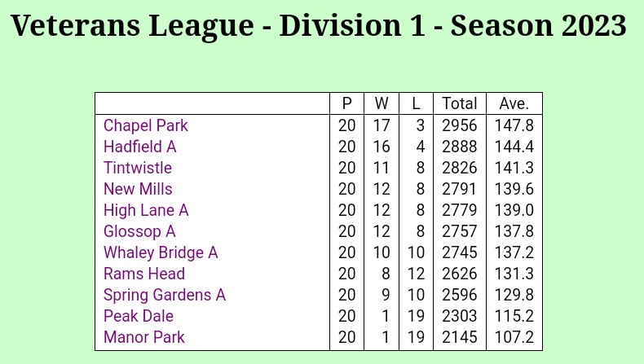Click the Ave. column header

coord(514,103)
